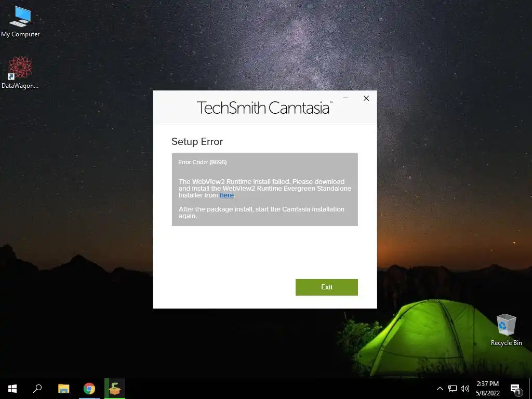Select the My Computer desktop icon

point(20,21)
